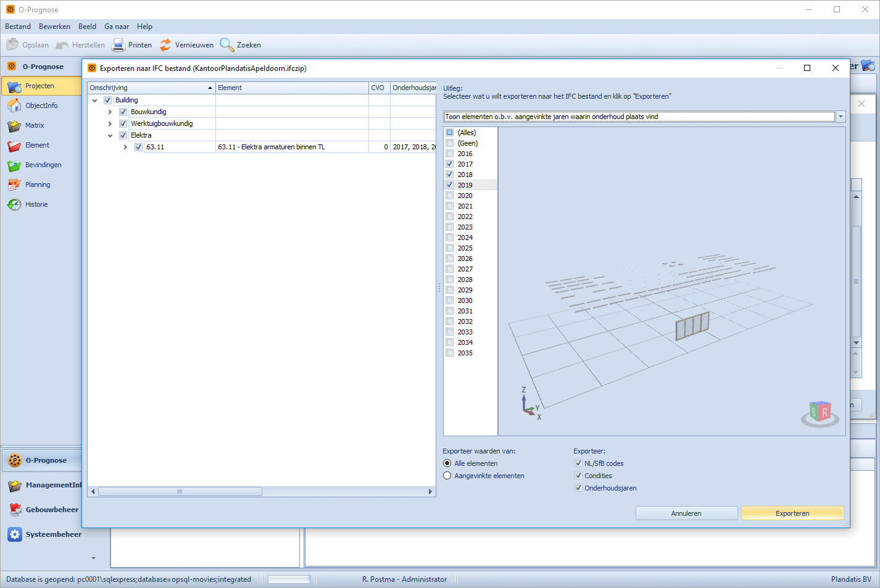Open the Bewerken menu
Screen dimensions: 880x588
(x=54, y=27)
